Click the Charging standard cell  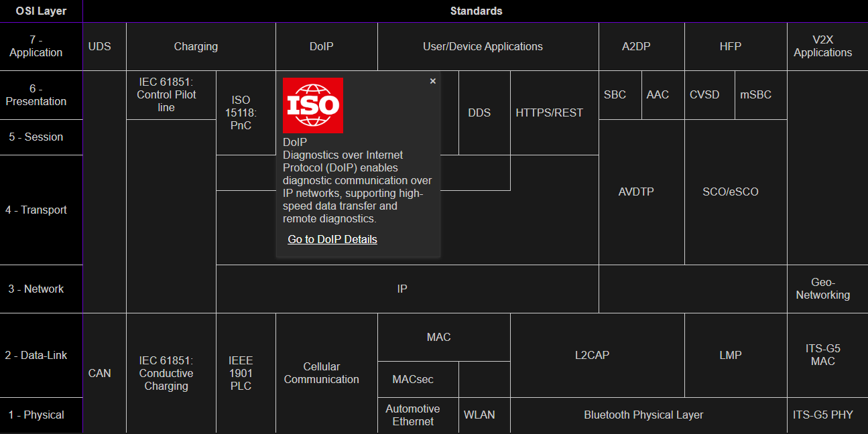pos(196,46)
